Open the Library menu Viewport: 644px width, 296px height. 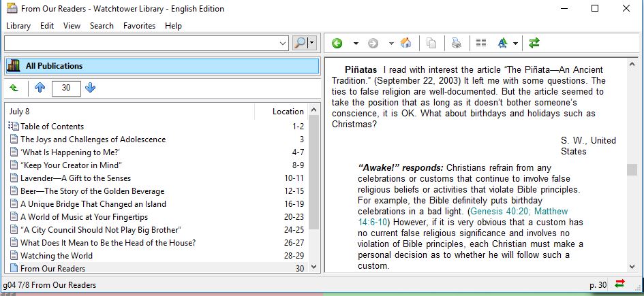18,26
